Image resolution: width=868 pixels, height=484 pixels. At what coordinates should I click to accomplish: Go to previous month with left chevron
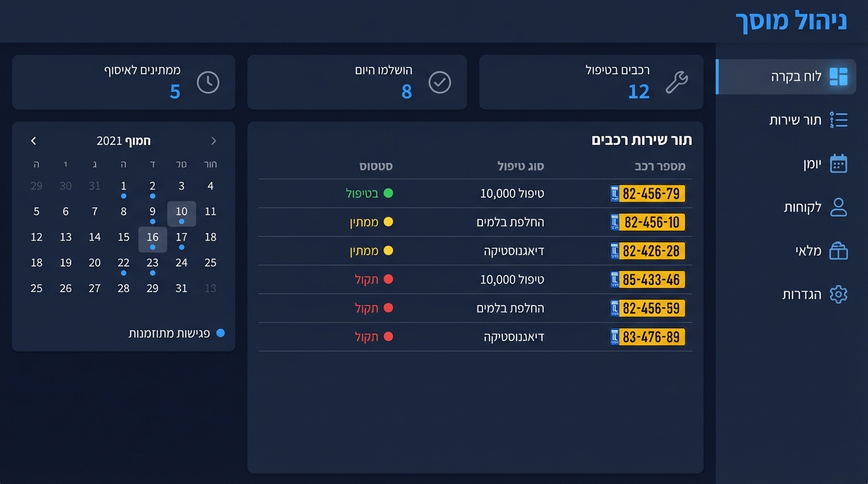[x=213, y=141]
